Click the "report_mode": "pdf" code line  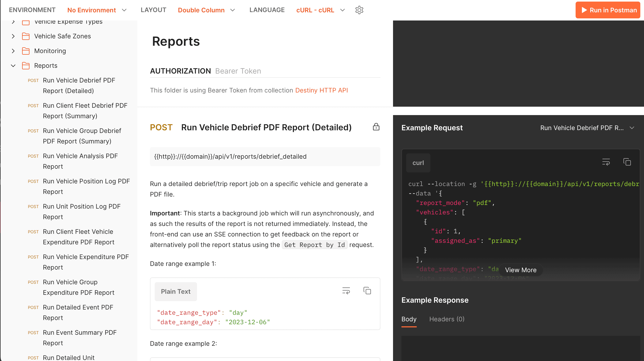[x=455, y=203]
